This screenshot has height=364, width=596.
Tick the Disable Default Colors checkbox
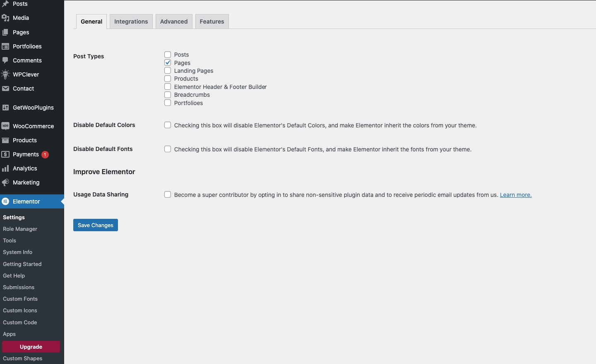[x=168, y=125]
